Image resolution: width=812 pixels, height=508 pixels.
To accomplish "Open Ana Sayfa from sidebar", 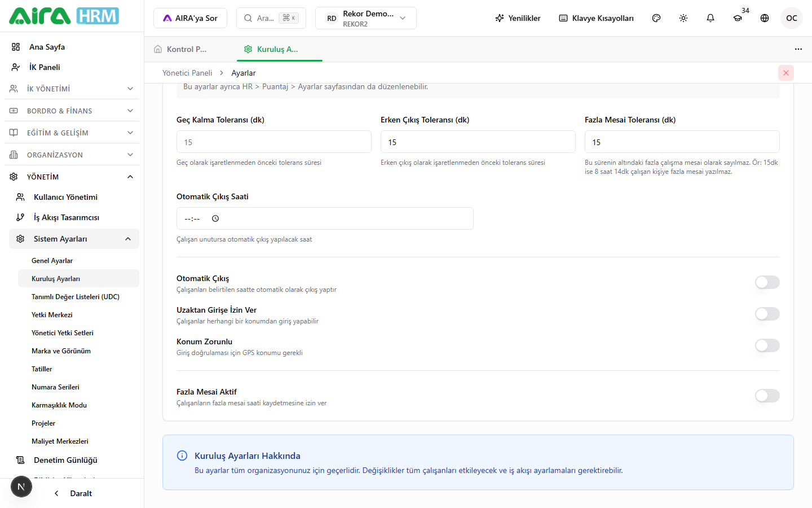I will [x=72, y=47].
